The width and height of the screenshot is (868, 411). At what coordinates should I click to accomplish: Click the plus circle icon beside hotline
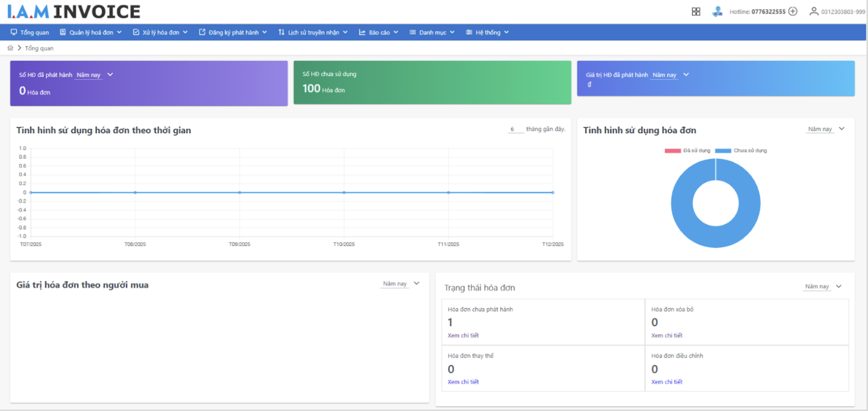(x=793, y=11)
